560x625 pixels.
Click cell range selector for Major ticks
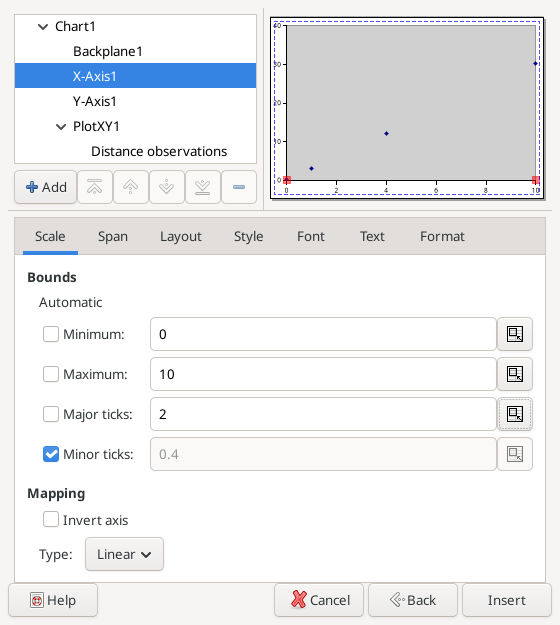pyautogui.click(x=515, y=414)
